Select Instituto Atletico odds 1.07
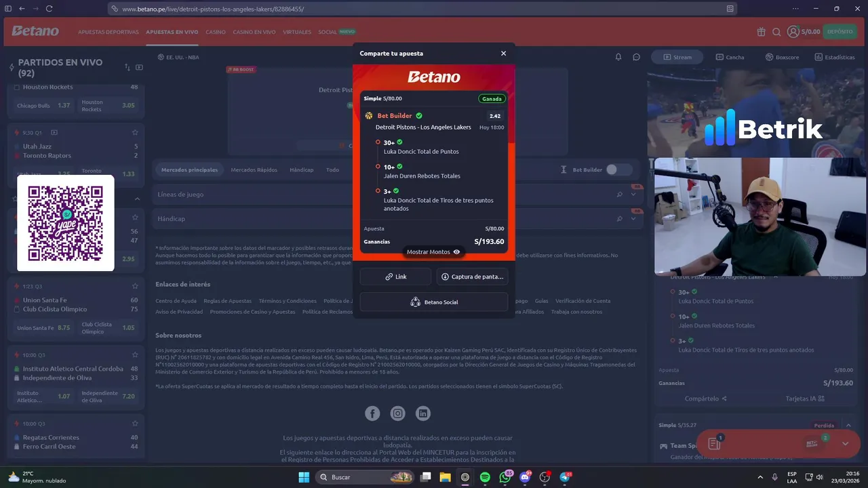The height and width of the screenshot is (488, 868). 43,396
